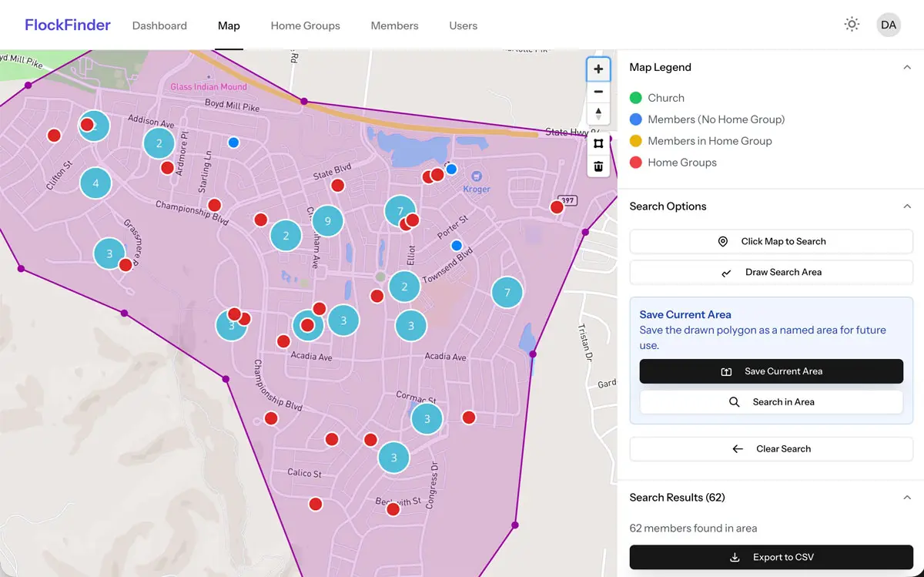The width and height of the screenshot is (924, 577).
Task: Export results to CSV
Action: 771,557
